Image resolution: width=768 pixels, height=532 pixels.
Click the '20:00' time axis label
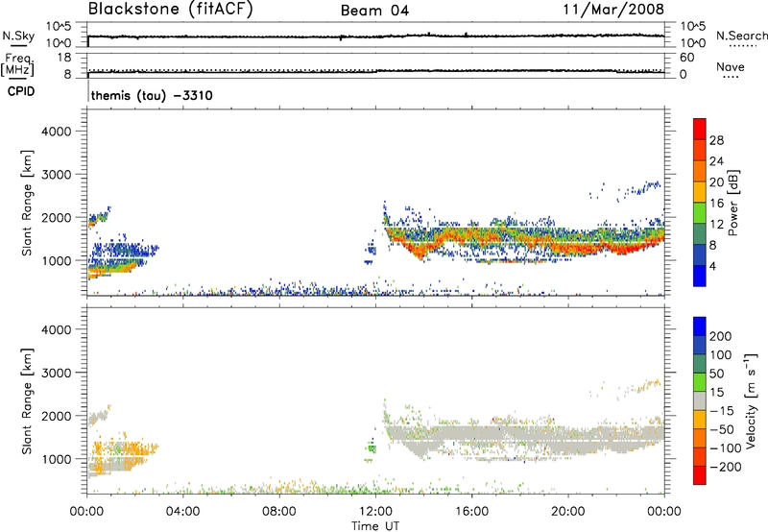[568, 512]
